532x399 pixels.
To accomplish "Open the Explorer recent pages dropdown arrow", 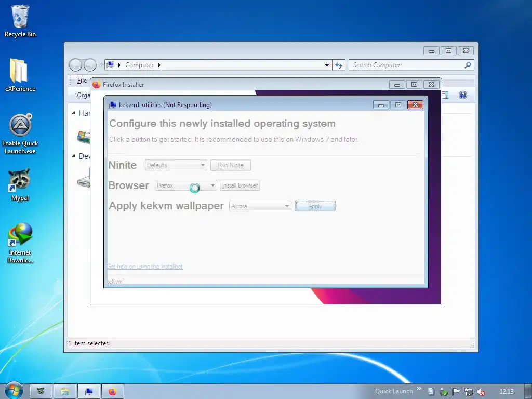I will point(100,65).
